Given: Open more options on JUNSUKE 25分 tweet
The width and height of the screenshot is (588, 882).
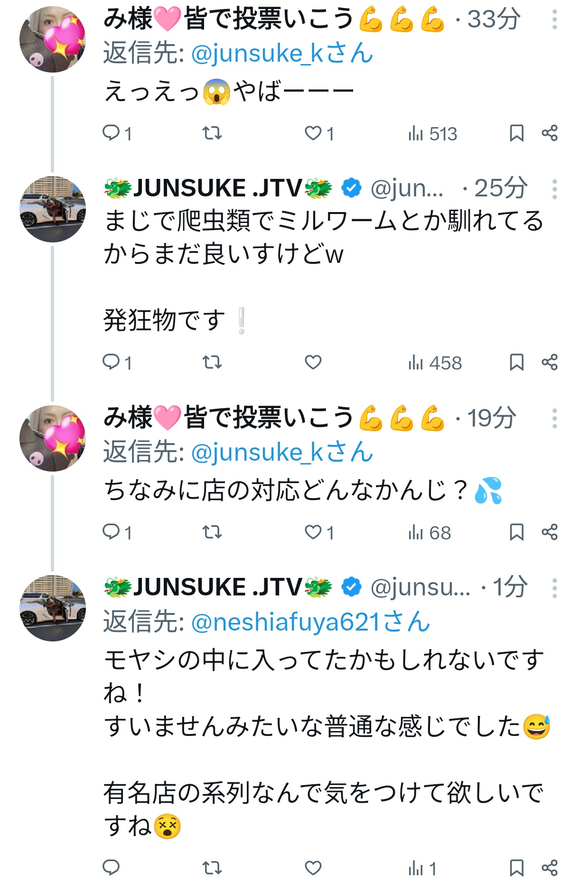Looking at the screenshot, I should pos(554,189).
